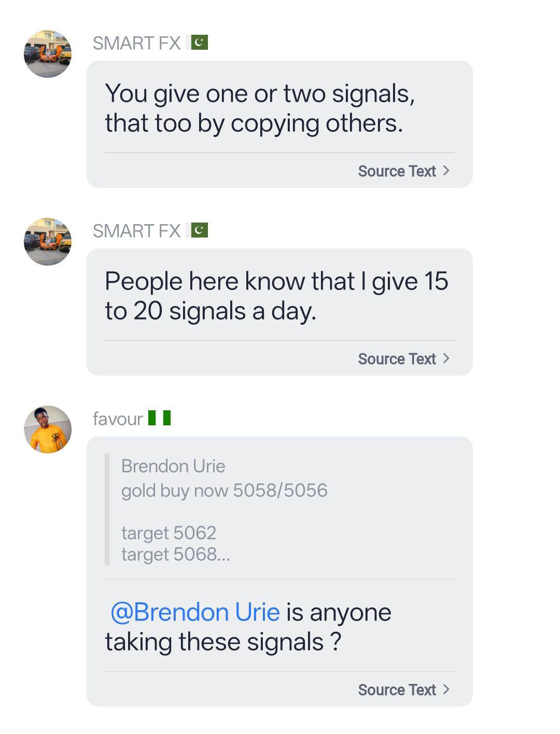
Task: Show Source Text for 'People here know' message
Action: tap(397, 359)
